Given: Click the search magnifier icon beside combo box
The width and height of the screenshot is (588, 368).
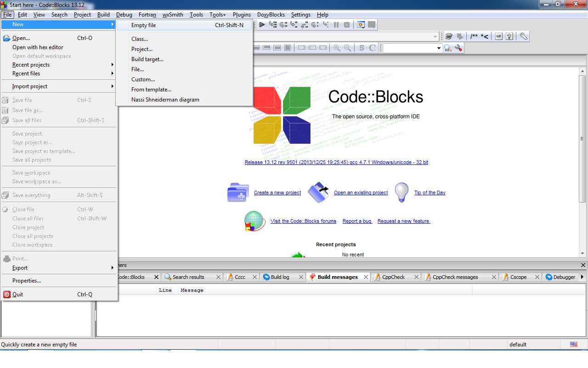Looking at the screenshot, I should (448, 48).
